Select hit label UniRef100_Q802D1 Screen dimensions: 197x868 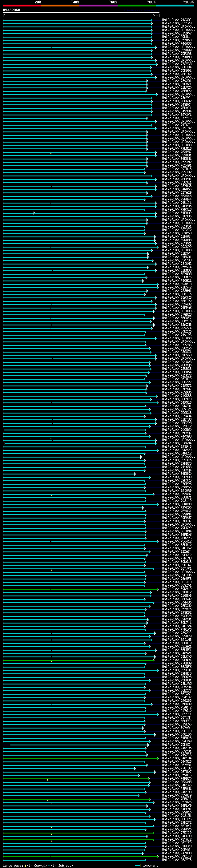point(177,81)
